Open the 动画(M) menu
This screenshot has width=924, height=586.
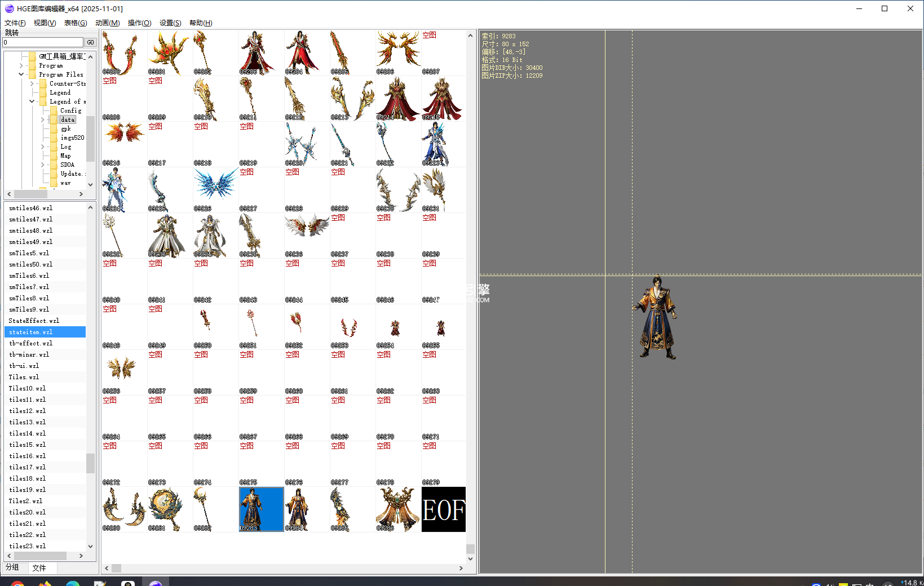tap(107, 23)
